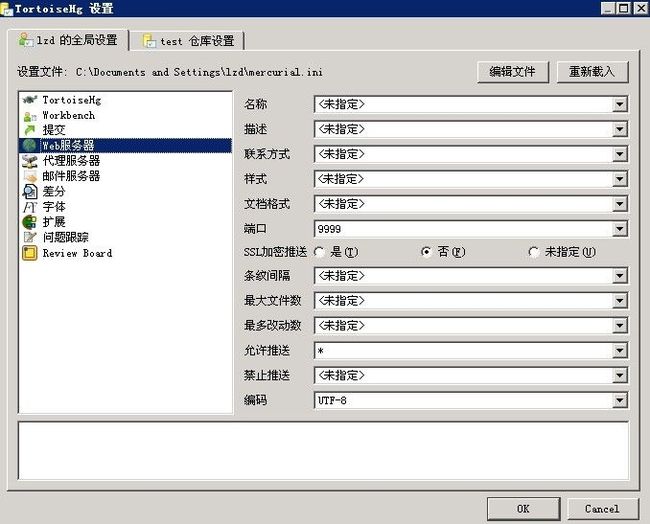
Task: Click the yellow Review Board icon
Action: click(x=29, y=253)
